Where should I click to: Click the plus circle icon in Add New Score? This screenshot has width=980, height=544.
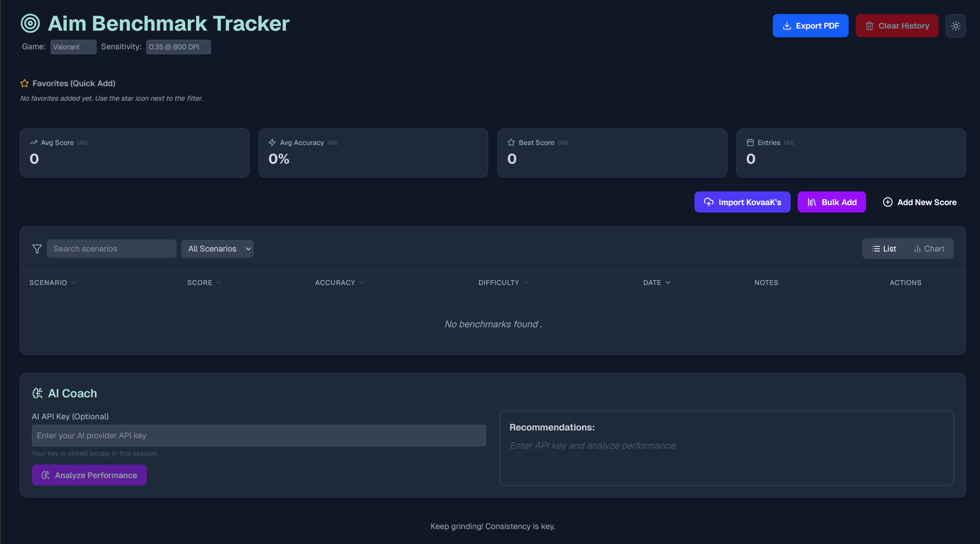pyautogui.click(x=888, y=202)
